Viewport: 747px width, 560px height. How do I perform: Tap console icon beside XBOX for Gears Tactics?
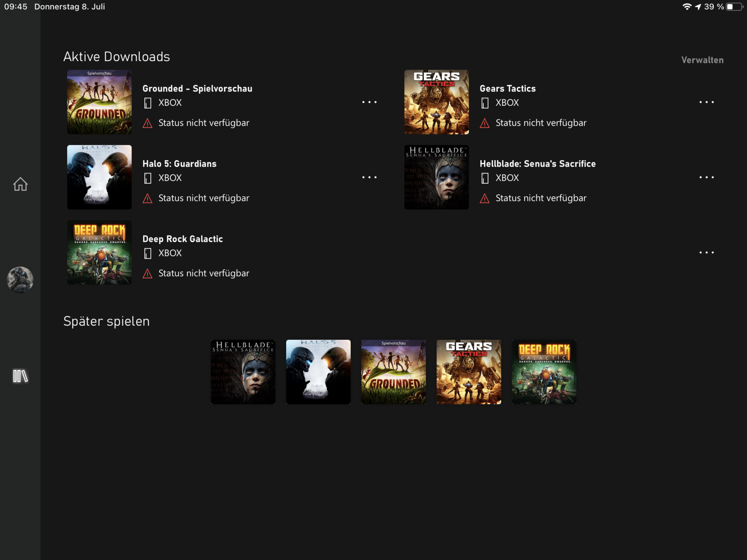pos(485,103)
